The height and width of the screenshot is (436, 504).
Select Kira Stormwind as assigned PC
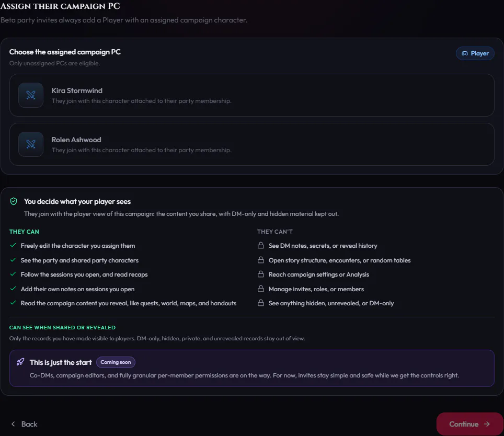pyautogui.click(x=251, y=95)
